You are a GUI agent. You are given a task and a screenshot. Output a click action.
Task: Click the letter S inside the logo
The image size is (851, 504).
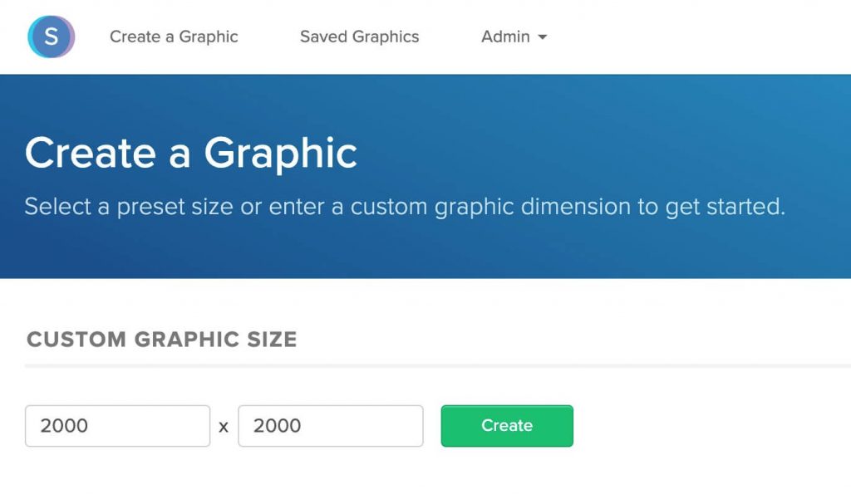(51, 37)
